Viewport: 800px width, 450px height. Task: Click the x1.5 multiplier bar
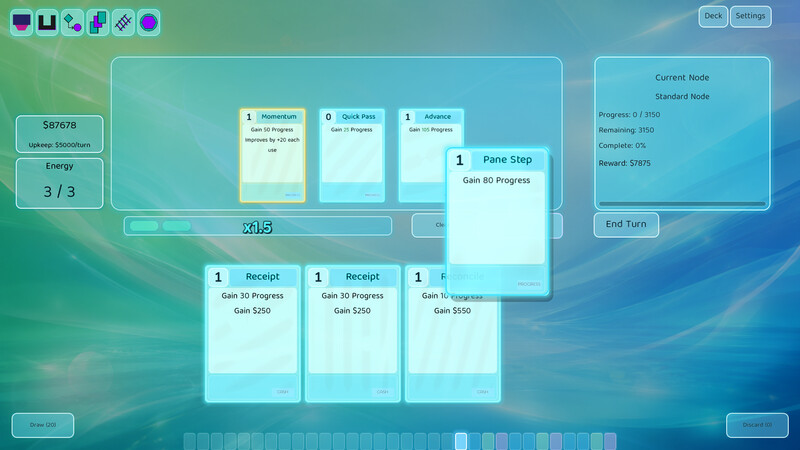[258, 226]
